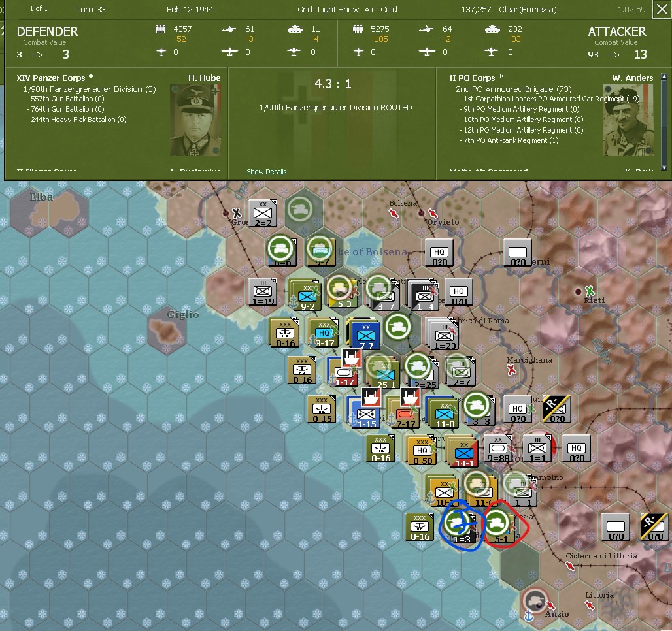Viewport: 672px width, 631px height.
Task: Click II PO Corps header
Action: 476,78
